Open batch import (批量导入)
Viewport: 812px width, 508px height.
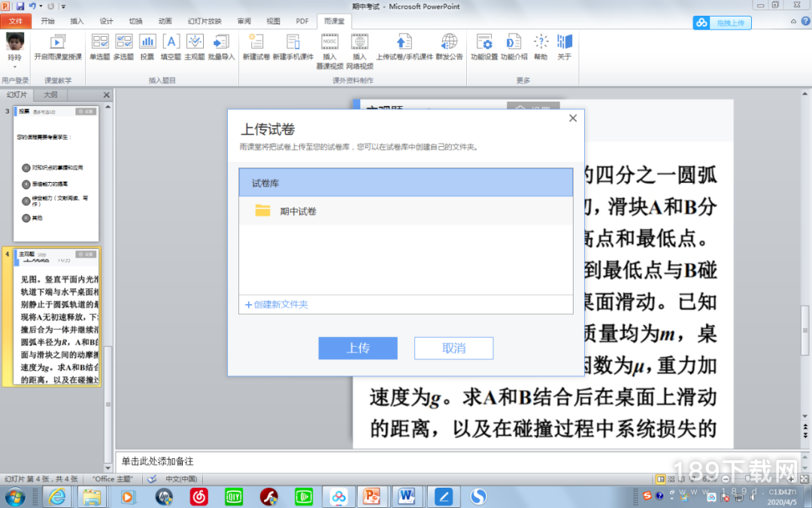tap(221, 47)
